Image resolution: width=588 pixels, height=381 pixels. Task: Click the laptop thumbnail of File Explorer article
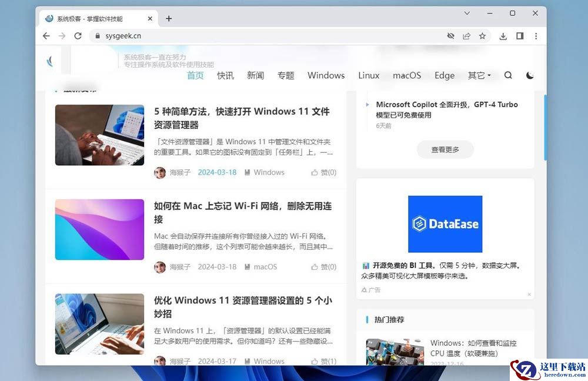99,135
